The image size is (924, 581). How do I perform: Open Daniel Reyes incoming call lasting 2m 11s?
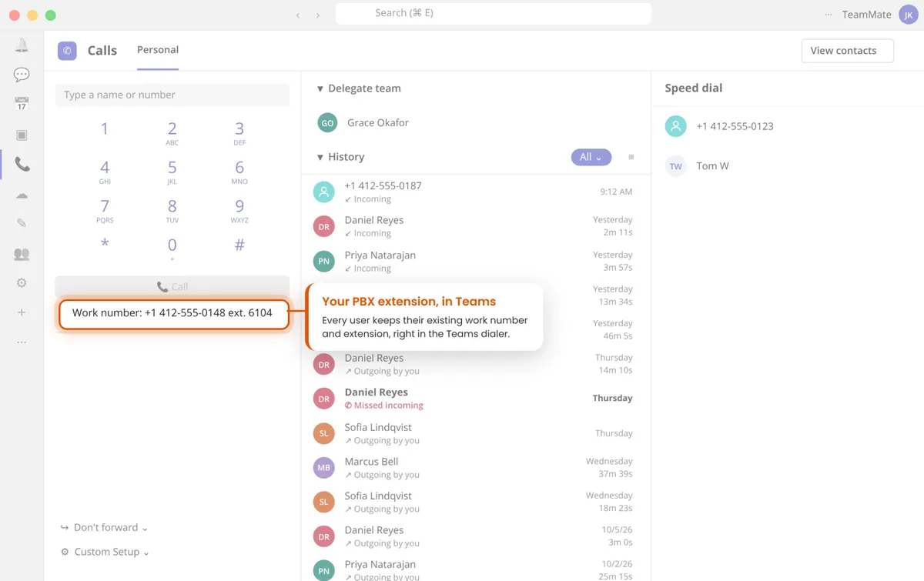(x=476, y=226)
